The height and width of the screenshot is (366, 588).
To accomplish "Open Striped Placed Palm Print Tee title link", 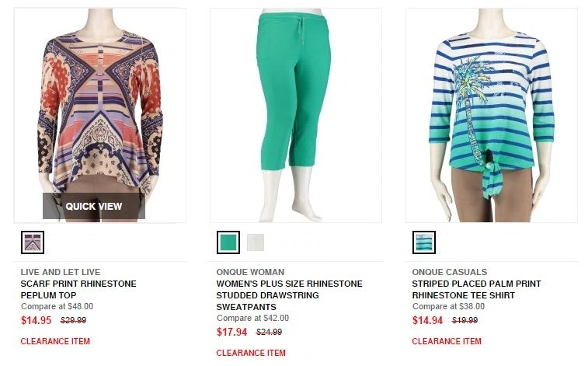I will pyautogui.click(x=476, y=290).
